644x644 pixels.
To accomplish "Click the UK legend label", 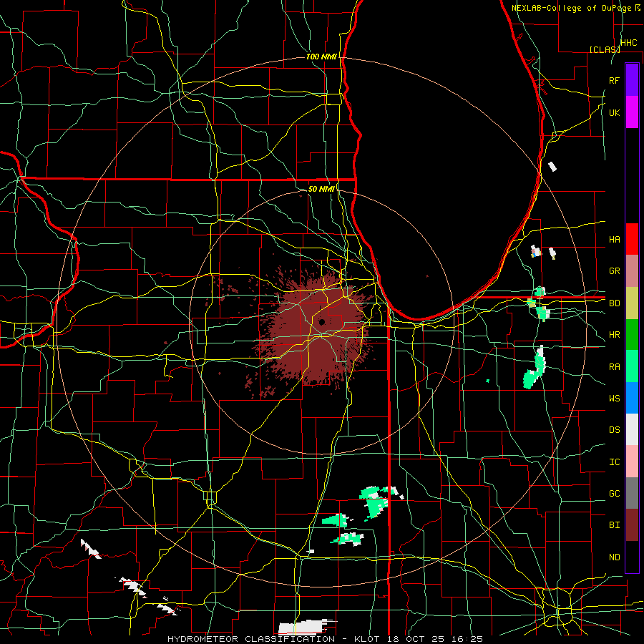I will (615, 112).
